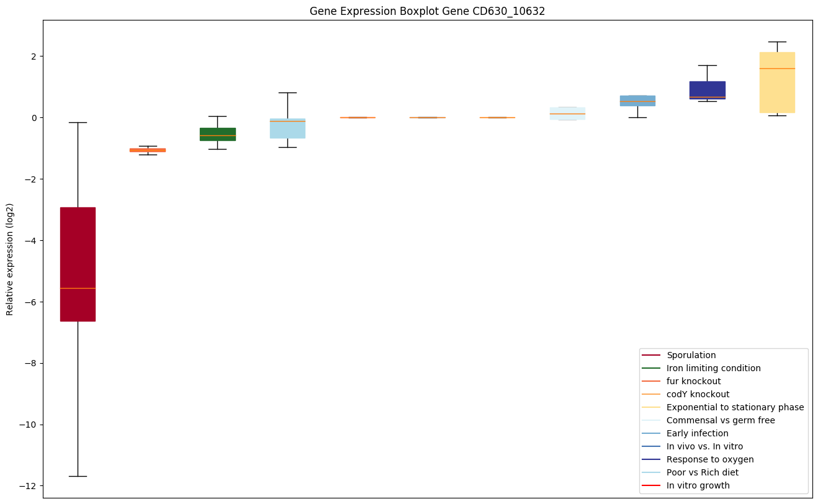Click the −12 tick label on y-axis
The width and height of the screenshot is (818, 504).
pos(29,486)
